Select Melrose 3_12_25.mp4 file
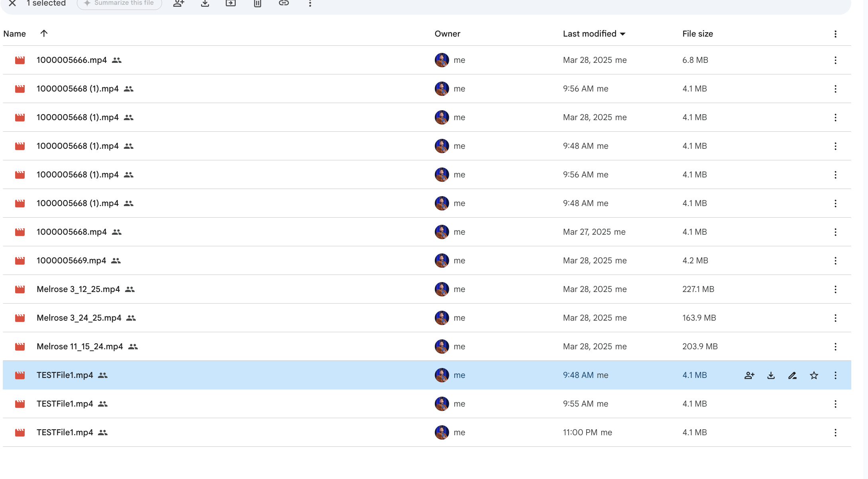The height and width of the screenshot is (479, 868). click(x=427, y=289)
